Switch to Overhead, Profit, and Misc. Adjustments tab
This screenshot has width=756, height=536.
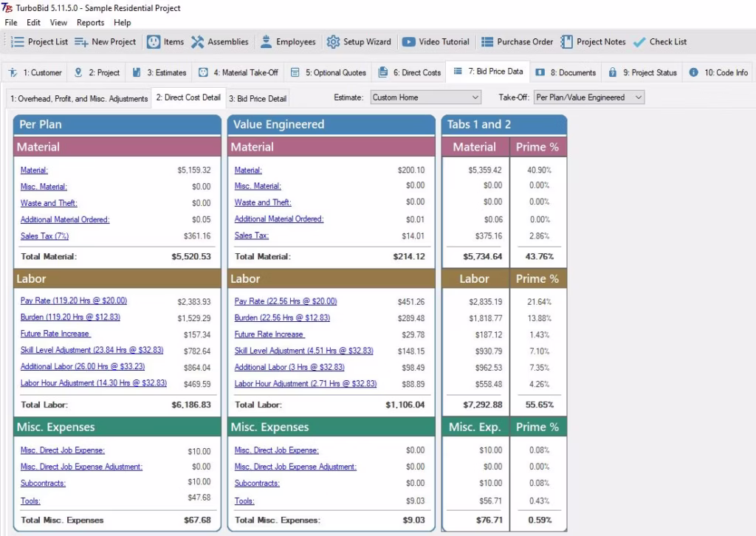click(x=79, y=98)
